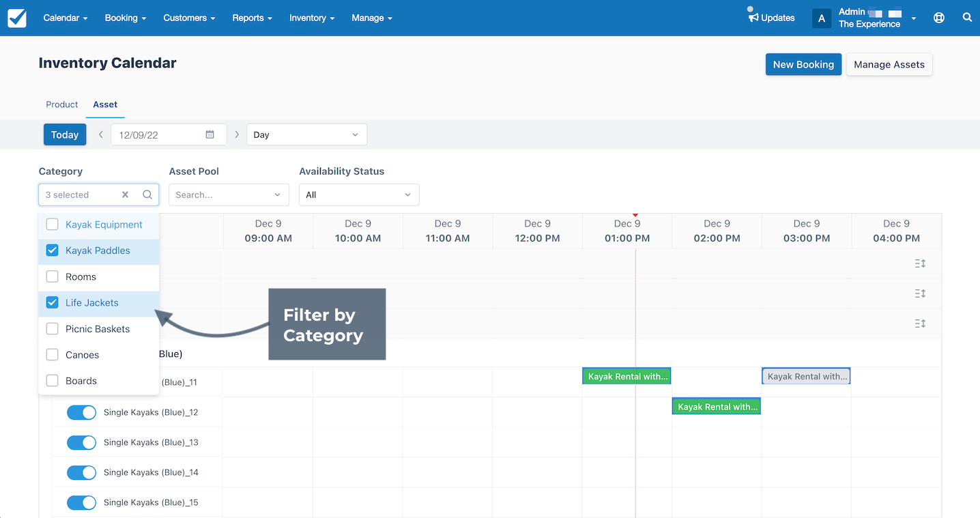The image size is (980, 518).
Task: Click the 04:00 PM column header
Action: tap(896, 231)
